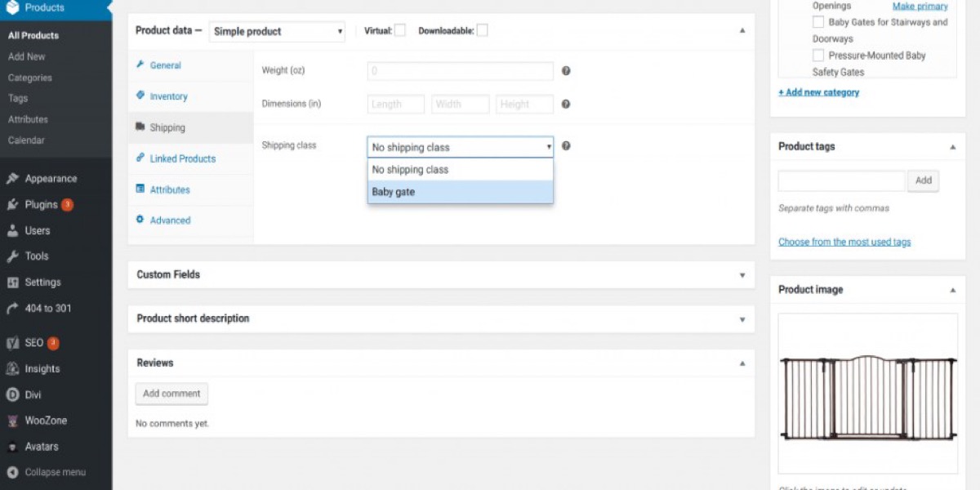
Task: Click the Plugins plug icon in sidebar
Action: [x=12, y=205]
